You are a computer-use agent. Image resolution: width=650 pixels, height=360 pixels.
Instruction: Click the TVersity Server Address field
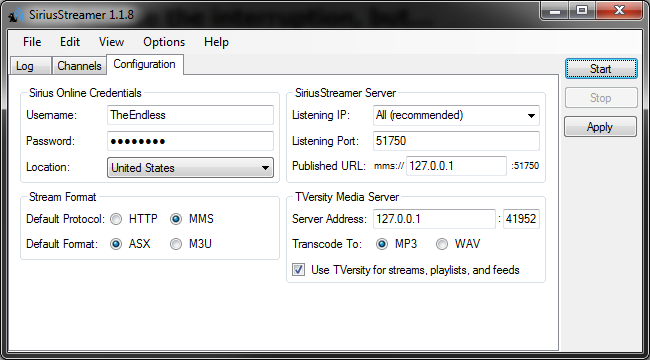[x=434, y=219]
